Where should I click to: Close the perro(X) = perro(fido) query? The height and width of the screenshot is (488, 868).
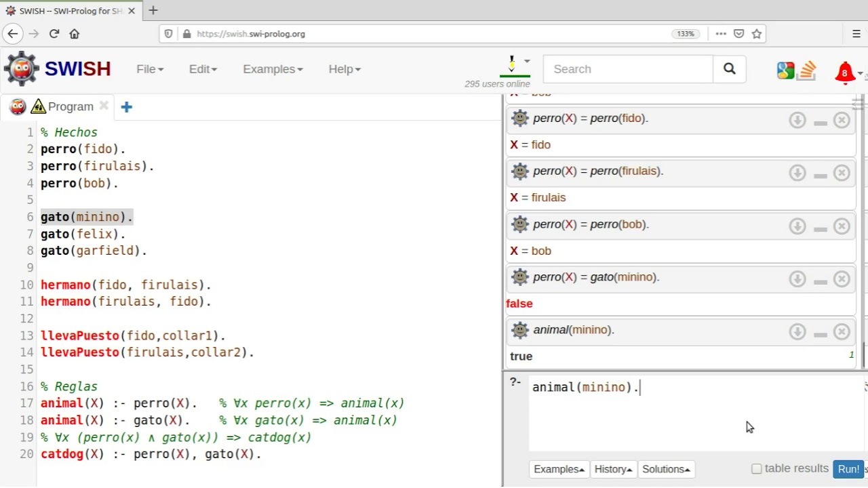pos(842,120)
